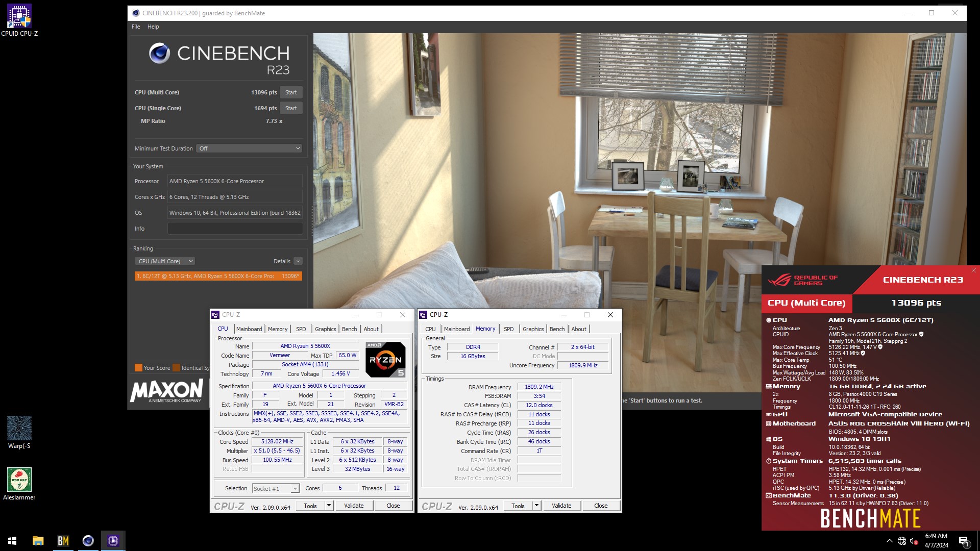Open Graphics tab in left CPU-Z window
This screenshot has width=980, height=551.
325,329
